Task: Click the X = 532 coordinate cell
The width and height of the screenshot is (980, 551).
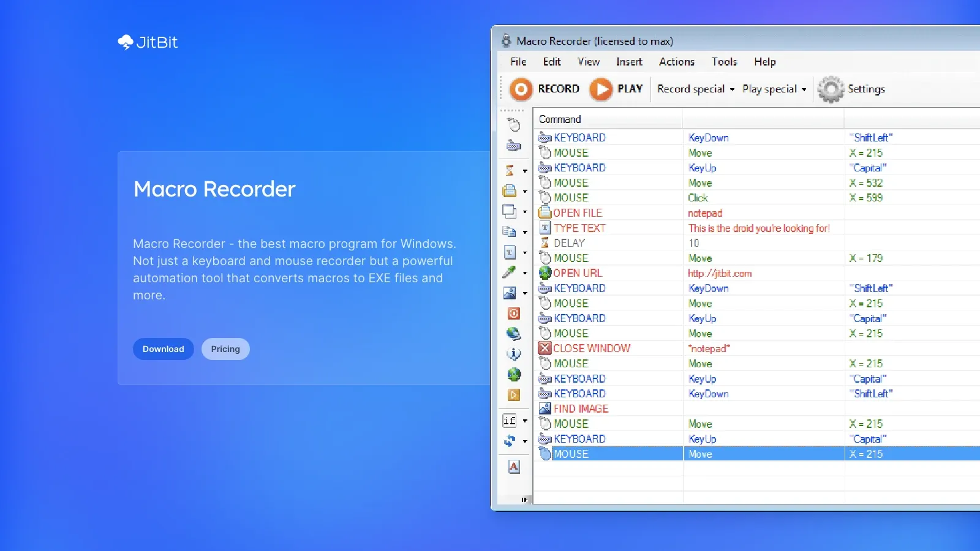Action: tap(865, 183)
